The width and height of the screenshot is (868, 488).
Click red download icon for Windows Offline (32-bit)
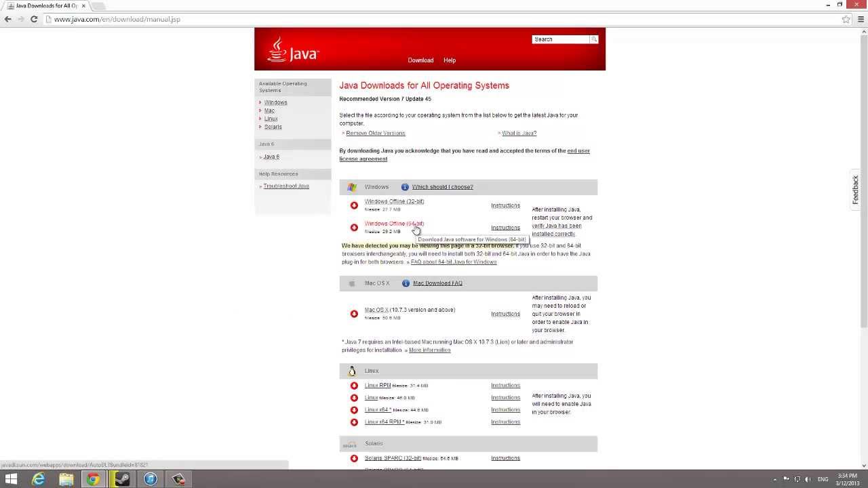354,205
